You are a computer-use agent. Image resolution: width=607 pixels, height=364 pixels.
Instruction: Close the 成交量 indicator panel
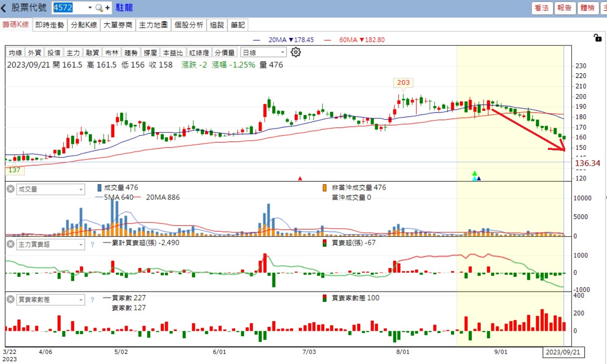coord(11,189)
